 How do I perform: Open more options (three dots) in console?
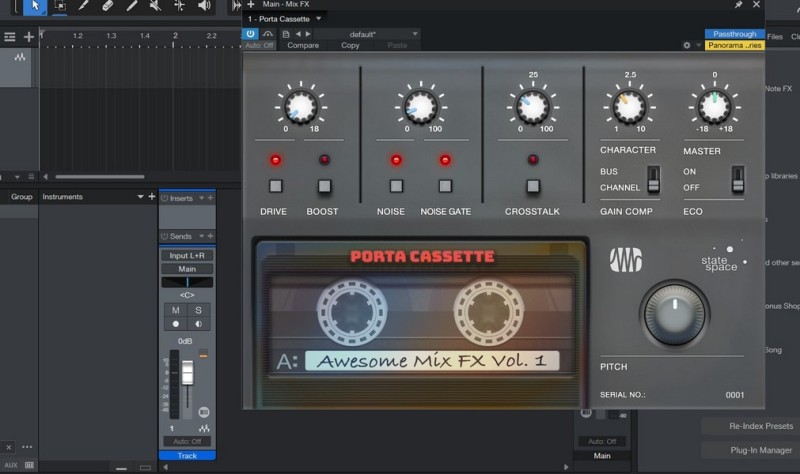27,447
